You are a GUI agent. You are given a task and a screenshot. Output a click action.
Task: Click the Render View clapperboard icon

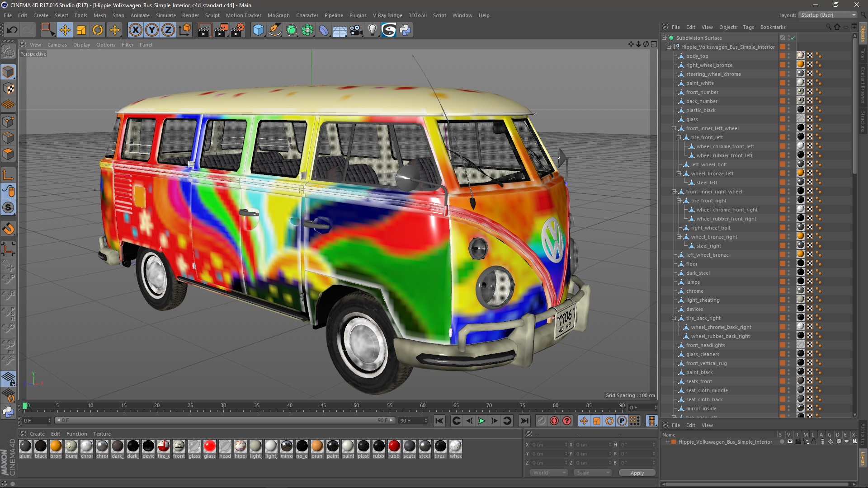[204, 30]
